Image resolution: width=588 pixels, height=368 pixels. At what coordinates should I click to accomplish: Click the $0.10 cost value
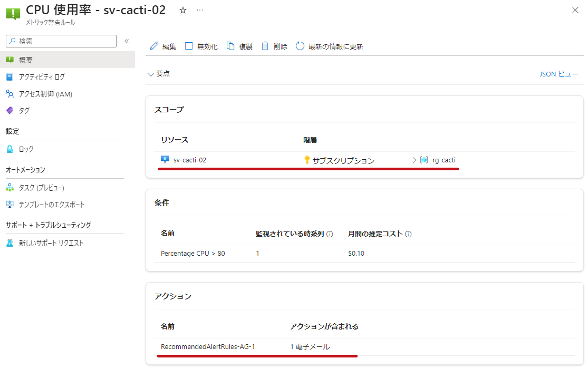[356, 253]
